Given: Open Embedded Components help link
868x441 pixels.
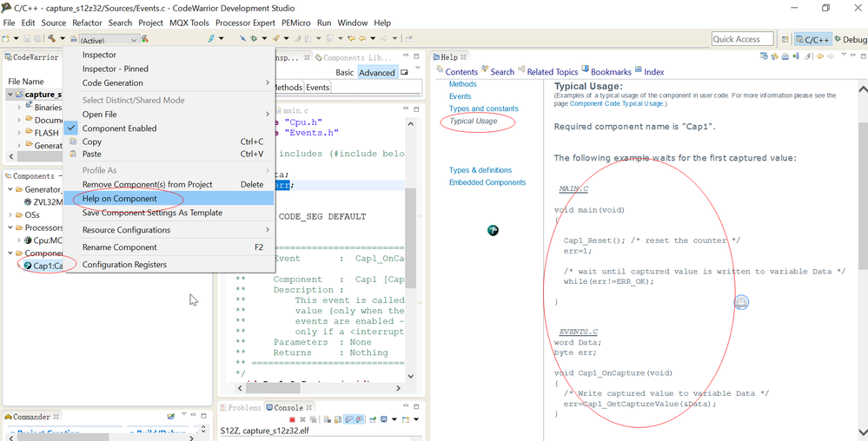Looking at the screenshot, I should coord(487,182).
